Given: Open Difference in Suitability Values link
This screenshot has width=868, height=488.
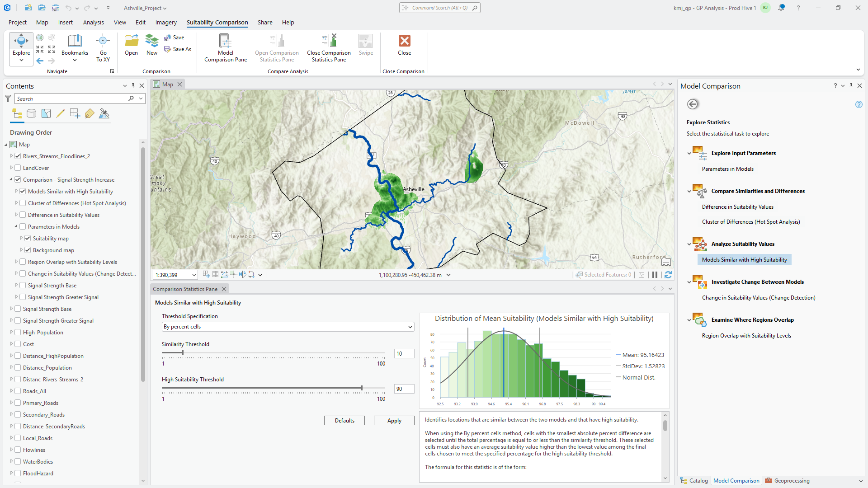Looking at the screenshot, I should tap(737, 207).
